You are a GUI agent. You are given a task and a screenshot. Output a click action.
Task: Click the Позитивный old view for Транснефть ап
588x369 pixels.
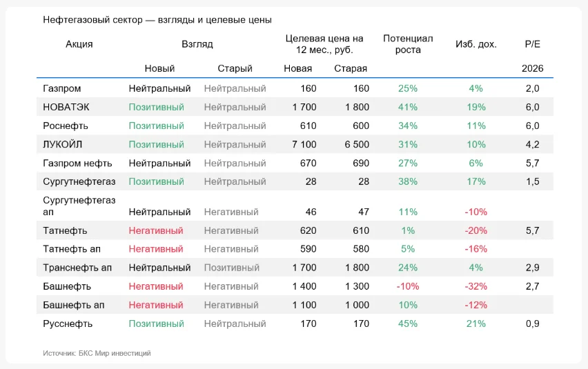click(x=235, y=268)
